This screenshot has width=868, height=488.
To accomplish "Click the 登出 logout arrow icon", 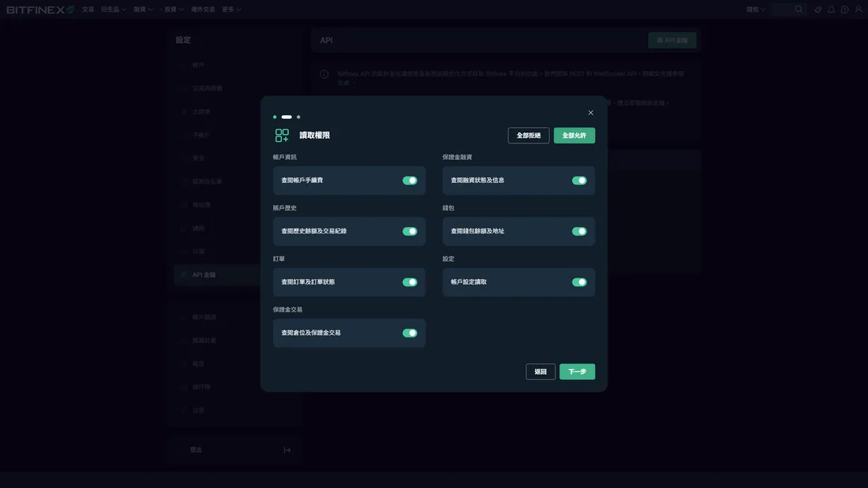I will (x=287, y=450).
